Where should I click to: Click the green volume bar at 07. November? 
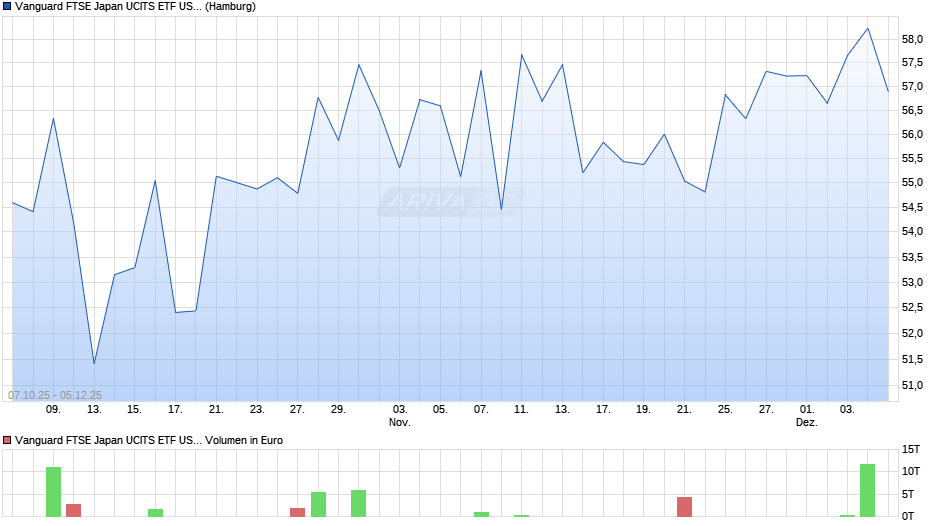coord(481,515)
